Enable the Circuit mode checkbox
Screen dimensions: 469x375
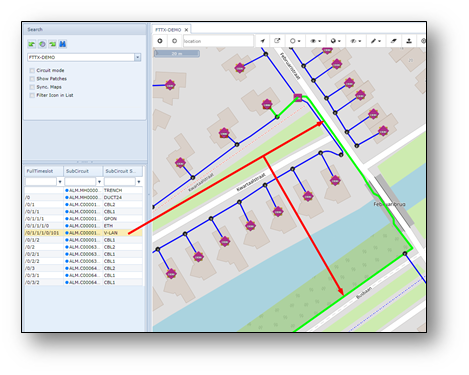[32, 70]
